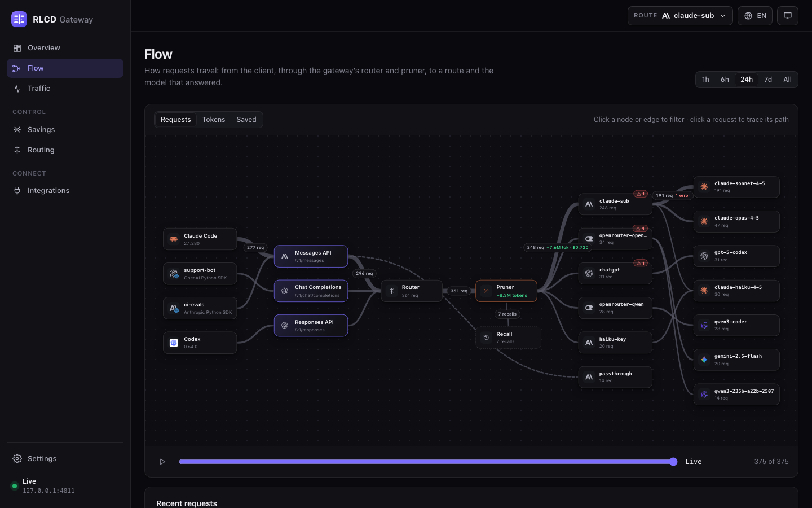Set time range to 6h
This screenshot has width=812, height=508.
[725, 80]
